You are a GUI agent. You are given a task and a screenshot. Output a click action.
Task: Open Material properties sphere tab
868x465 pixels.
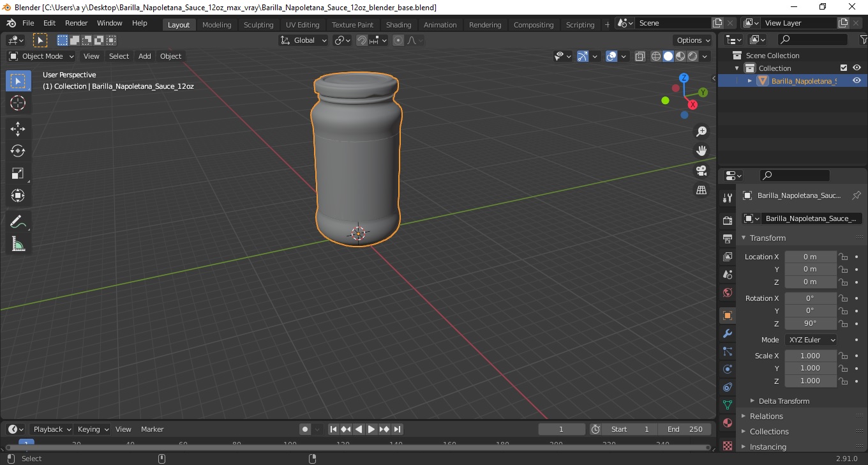[728, 423]
